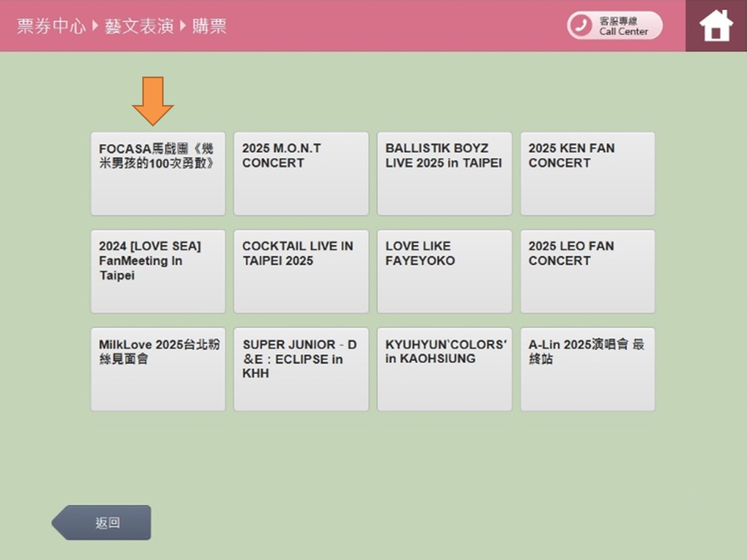This screenshot has width=747, height=560.
Task: Open A-Lin 2025演唱會 最終站 tile
Action: (x=587, y=369)
